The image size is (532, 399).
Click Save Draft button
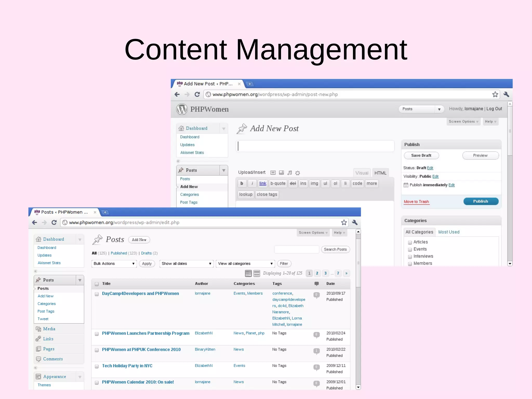tap(421, 155)
